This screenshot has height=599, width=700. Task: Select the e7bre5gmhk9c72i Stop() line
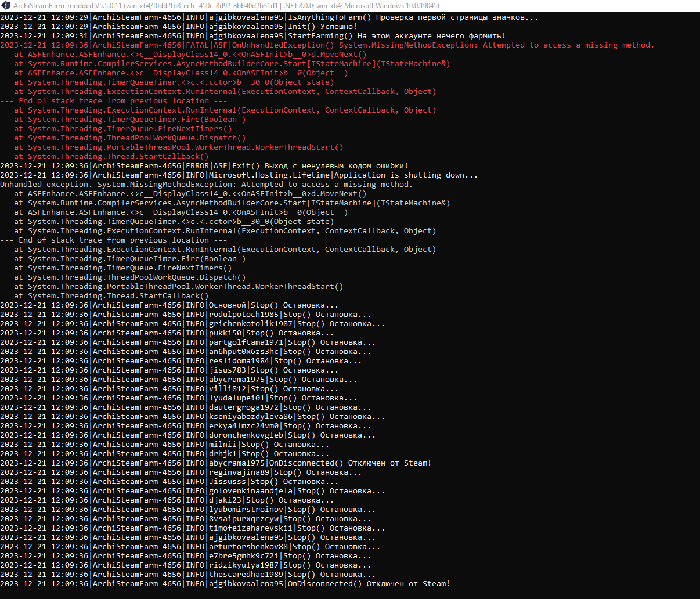tap(186, 556)
